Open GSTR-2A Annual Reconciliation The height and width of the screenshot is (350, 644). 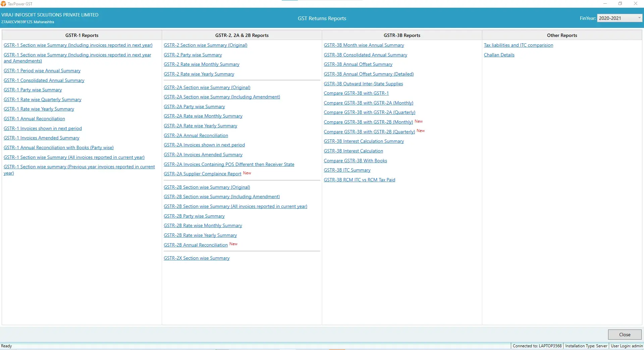point(196,136)
